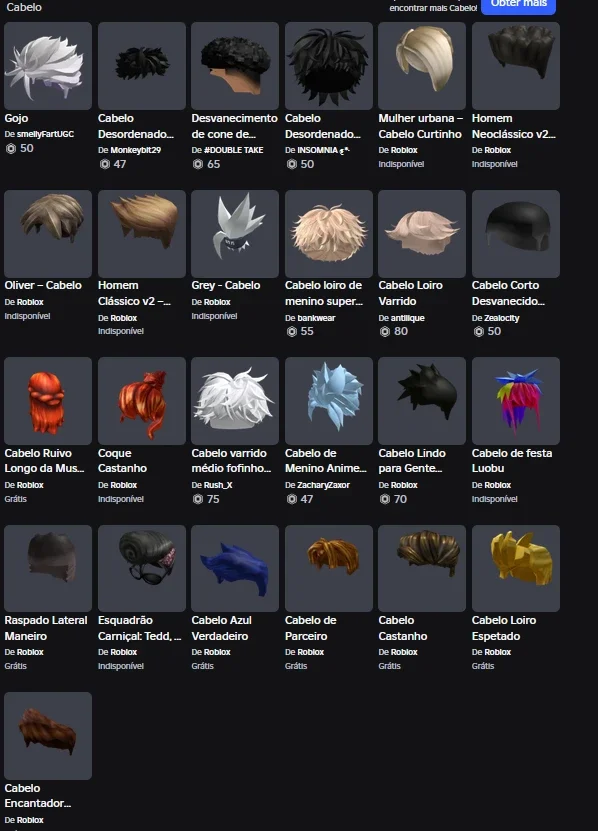This screenshot has width=598, height=831.
Task: Pick the rainbow Cabelo de festa Luobu hair
Action: tap(516, 401)
